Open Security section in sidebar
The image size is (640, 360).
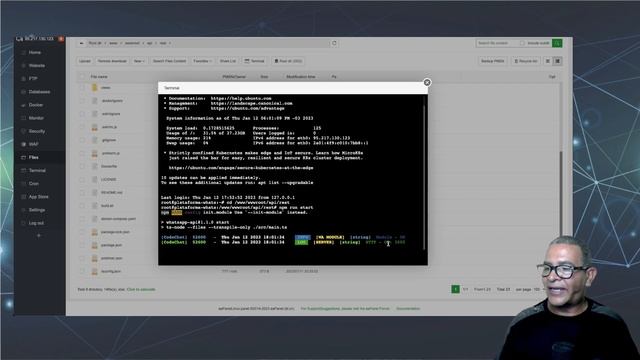tap(37, 131)
